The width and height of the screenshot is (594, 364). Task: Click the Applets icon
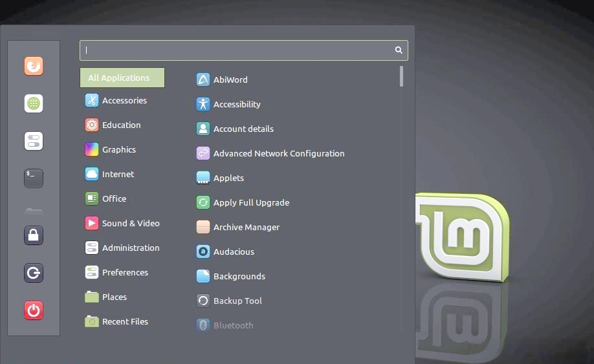(203, 178)
